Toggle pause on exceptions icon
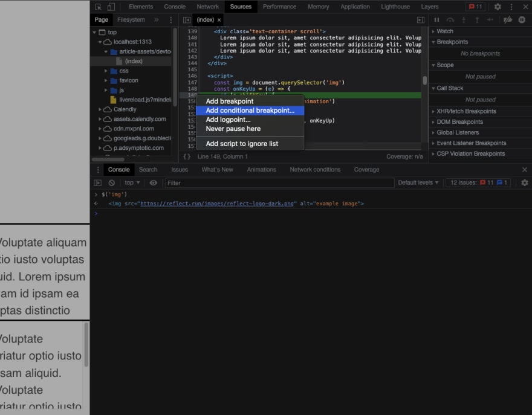Viewport: 532px width, 415px height. coord(522,20)
